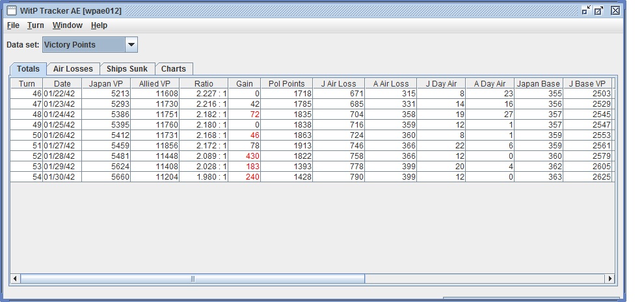
Task: Select the date cell 01/27/42
Action: [x=62, y=145]
